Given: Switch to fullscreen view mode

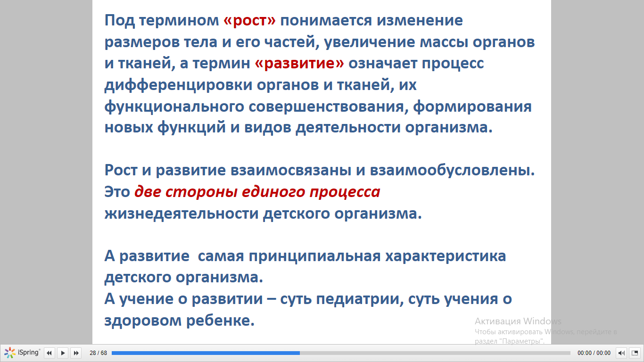Looking at the screenshot, I should point(635,353).
